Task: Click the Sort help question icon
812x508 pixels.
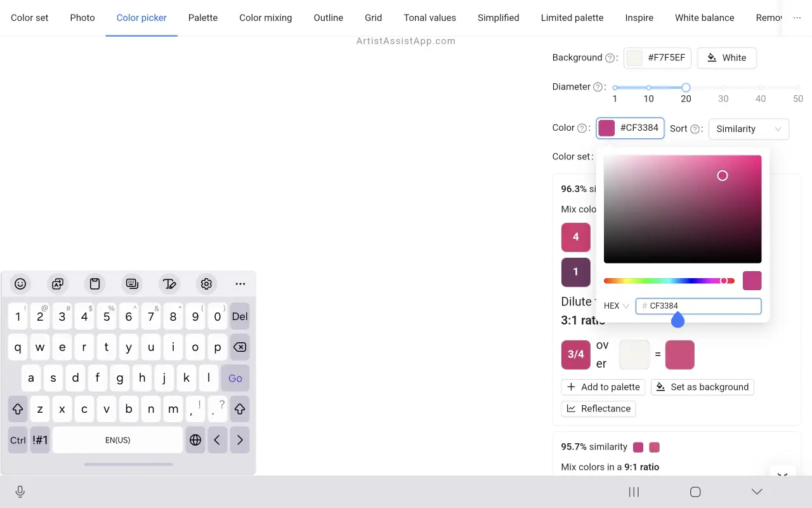Action: coord(695,129)
